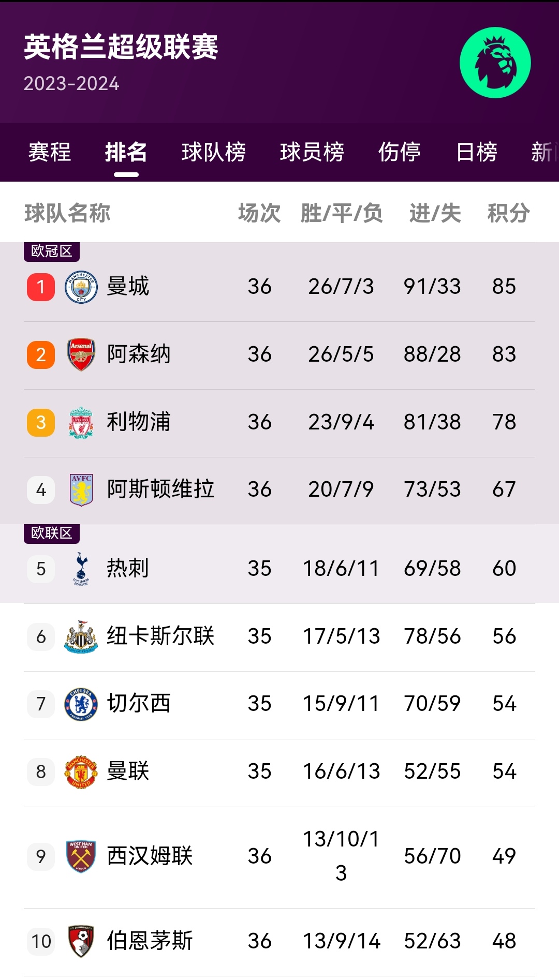Select the Aston Villa badge
The image size is (559, 980).
81,489
